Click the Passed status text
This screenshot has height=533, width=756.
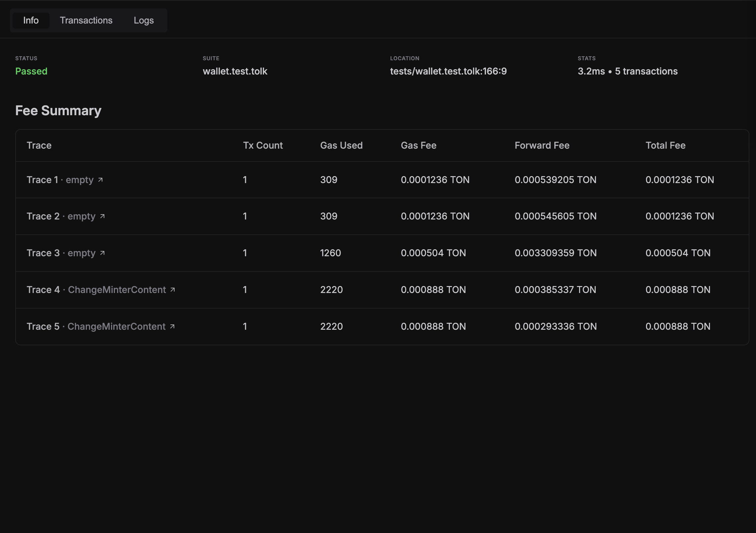[31, 71]
